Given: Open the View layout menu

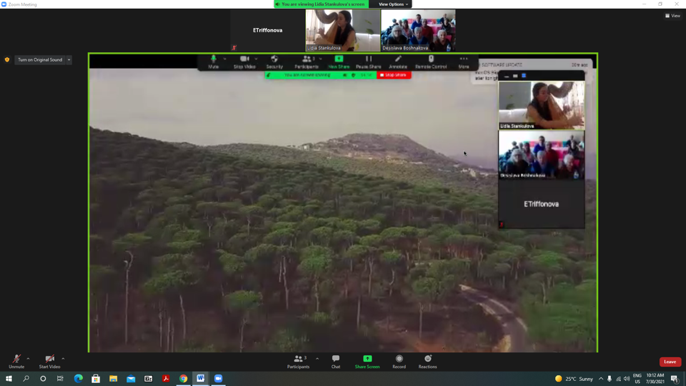Looking at the screenshot, I should coord(673,16).
